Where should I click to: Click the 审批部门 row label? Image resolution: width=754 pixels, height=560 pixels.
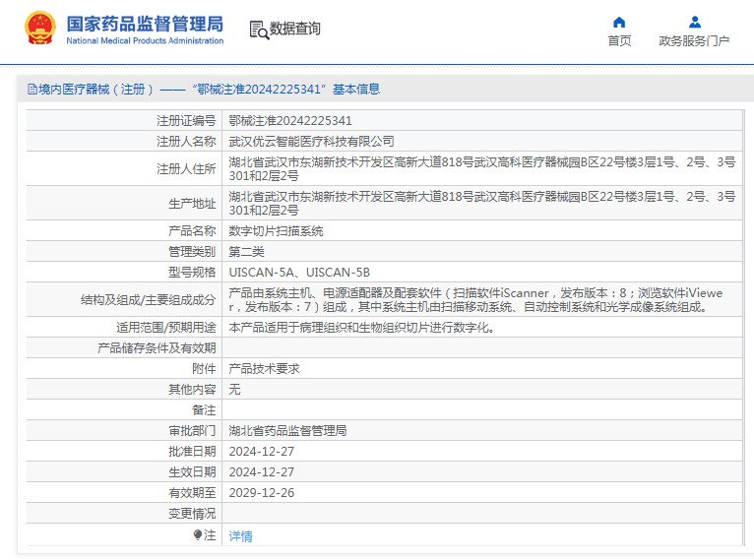coord(192,431)
